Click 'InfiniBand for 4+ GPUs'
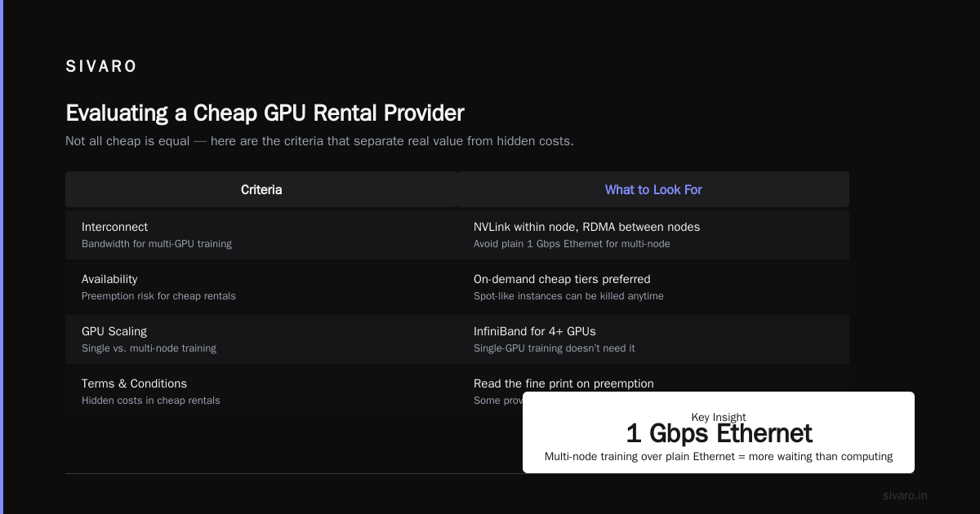Viewport: 980px width, 514px height. click(x=535, y=331)
